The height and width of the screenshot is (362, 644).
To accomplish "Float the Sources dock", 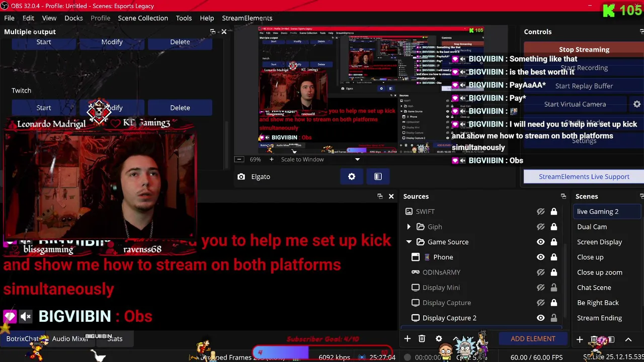I will [563, 197].
